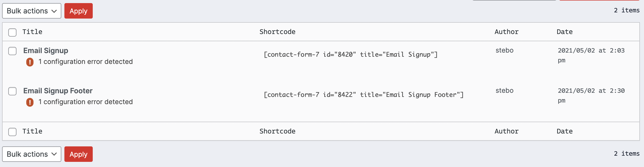The width and height of the screenshot is (644, 167).
Task: Tick the Email Signup Footer row checkbox
Action: point(12,91)
